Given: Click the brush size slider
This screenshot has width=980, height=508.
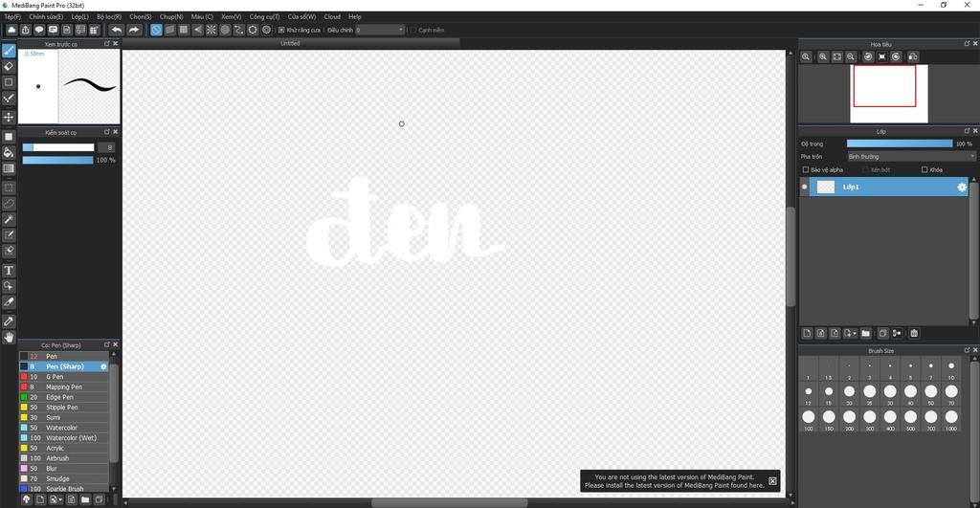Looking at the screenshot, I should pos(58,147).
